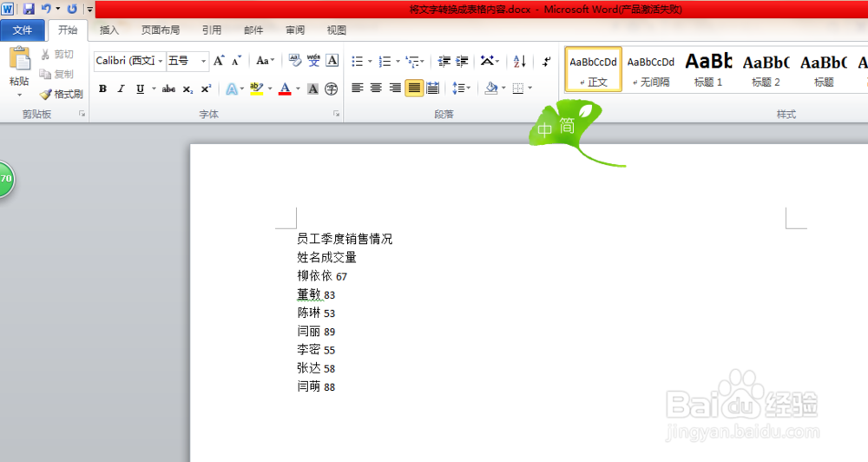The height and width of the screenshot is (462, 868).
Task: Open the Customize Quick Access Toolbar dropdown
Action: [89, 9]
